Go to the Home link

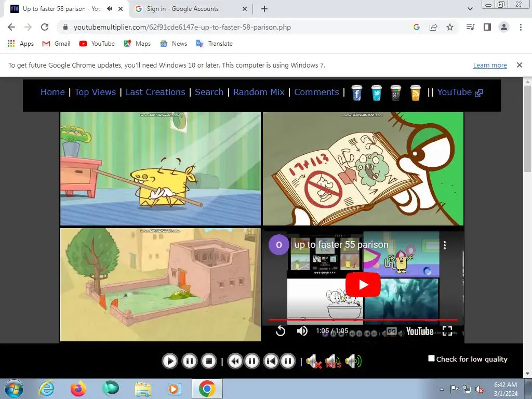point(52,92)
